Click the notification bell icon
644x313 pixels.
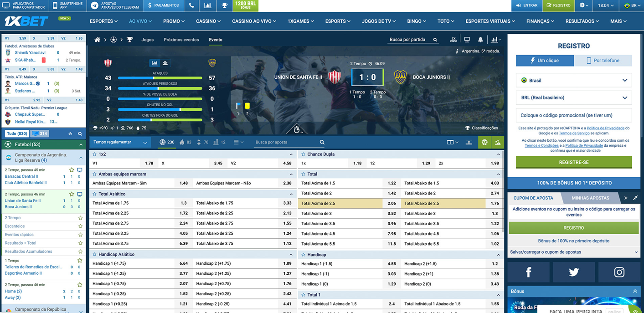tap(480, 40)
